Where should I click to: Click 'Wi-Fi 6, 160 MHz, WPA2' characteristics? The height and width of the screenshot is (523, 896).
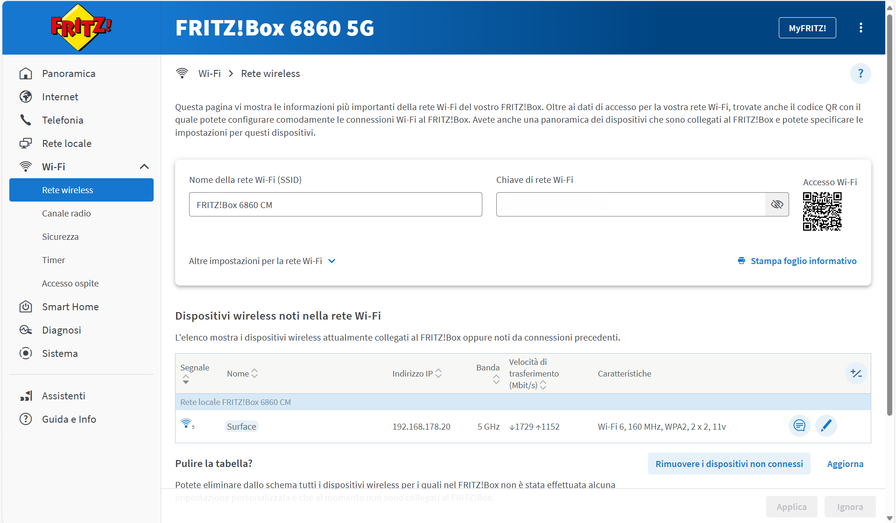662,426
